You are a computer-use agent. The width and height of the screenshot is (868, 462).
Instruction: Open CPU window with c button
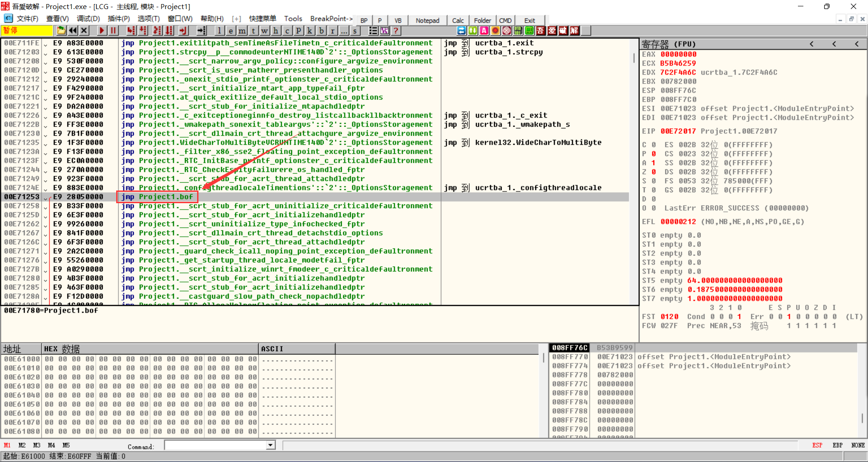[x=287, y=31]
